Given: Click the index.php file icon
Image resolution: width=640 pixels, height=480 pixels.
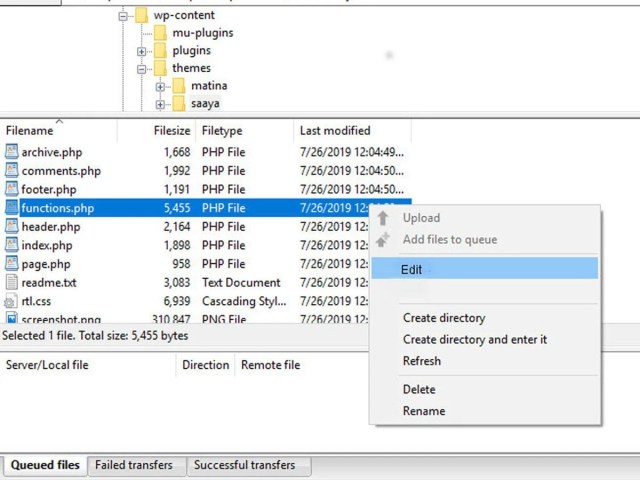Looking at the screenshot, I should [x=11, y=245].
